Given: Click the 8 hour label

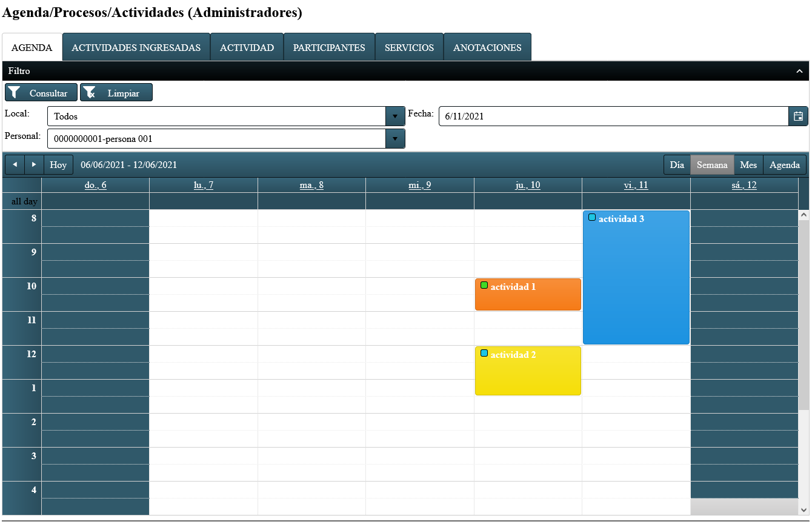Looking at the screenshot, I should 34,218.
